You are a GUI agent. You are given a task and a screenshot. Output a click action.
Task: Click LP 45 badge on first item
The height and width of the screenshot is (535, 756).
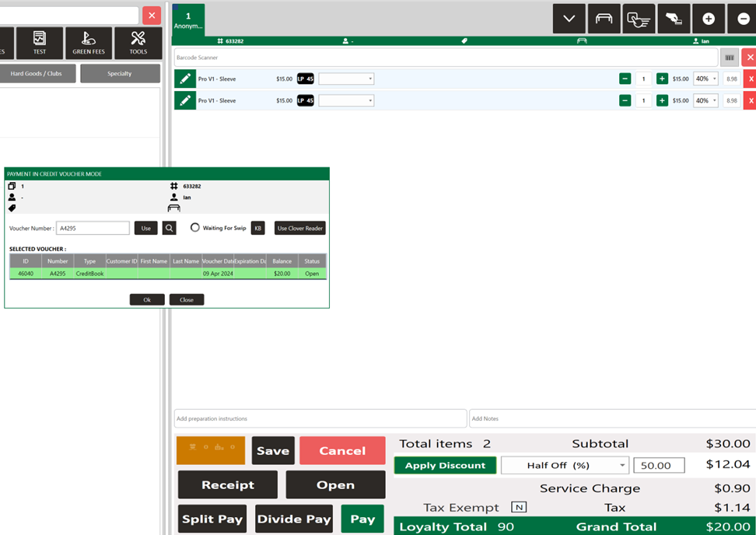(305, 79)
